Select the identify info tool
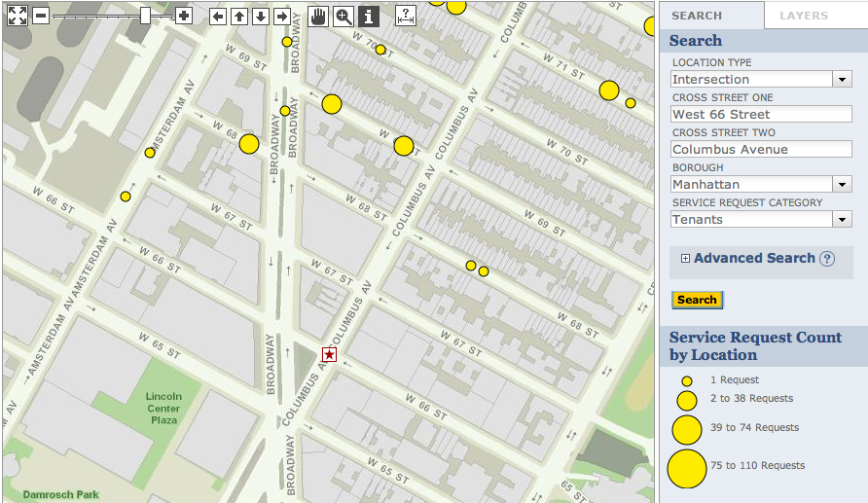The image size is (868, 503). point(368,16)
